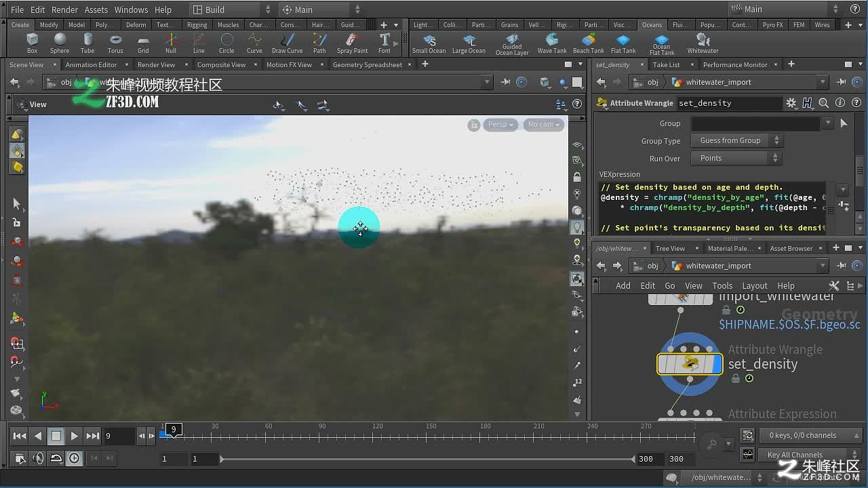Select the Null shelf tool
The height and width of the screenshot is (488, 868).
click(x=171, y=43)
